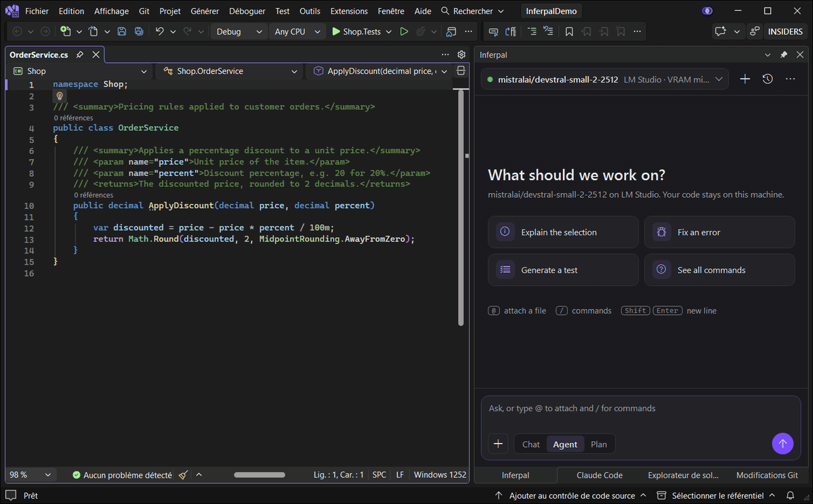Open the Shop.OrderService type dropdown
Image resolution: width=813 pixels, height=504 pixels.
[x=230, y=70]
